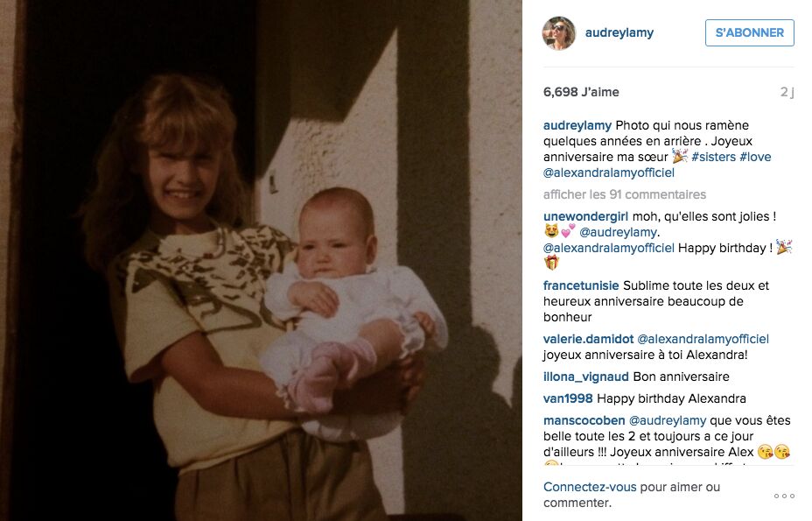Open illona_vignaud commenter profile

coord(585,377)
